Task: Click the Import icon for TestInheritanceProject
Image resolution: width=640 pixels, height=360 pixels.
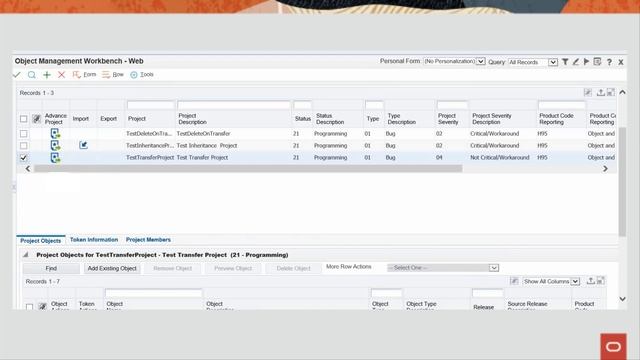Action: coord(83,145)
